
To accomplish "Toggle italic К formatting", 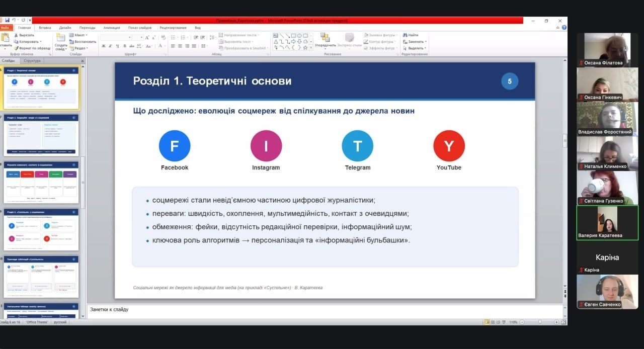I will (111, 46).
